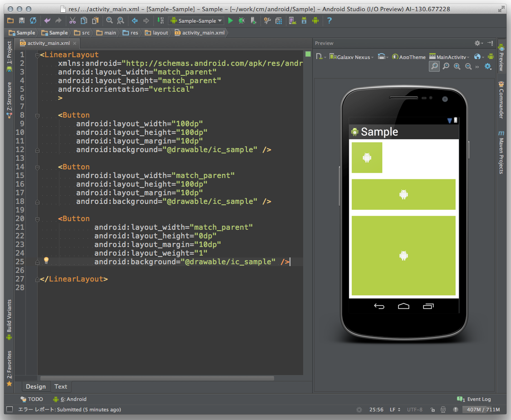Open the TODO tool window tab
Image resolution: width=511 pixels, height=420 pixels.
click(32, 399)
